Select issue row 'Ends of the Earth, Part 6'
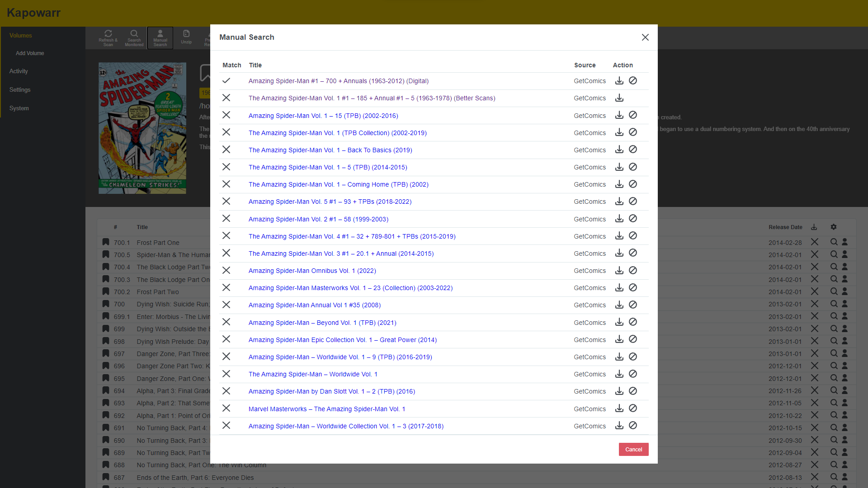The image size is (868, 488). 476,478
